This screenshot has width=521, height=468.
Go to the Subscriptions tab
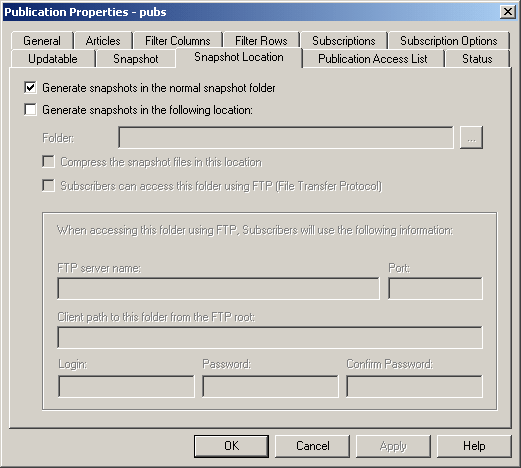click(344, 41)
